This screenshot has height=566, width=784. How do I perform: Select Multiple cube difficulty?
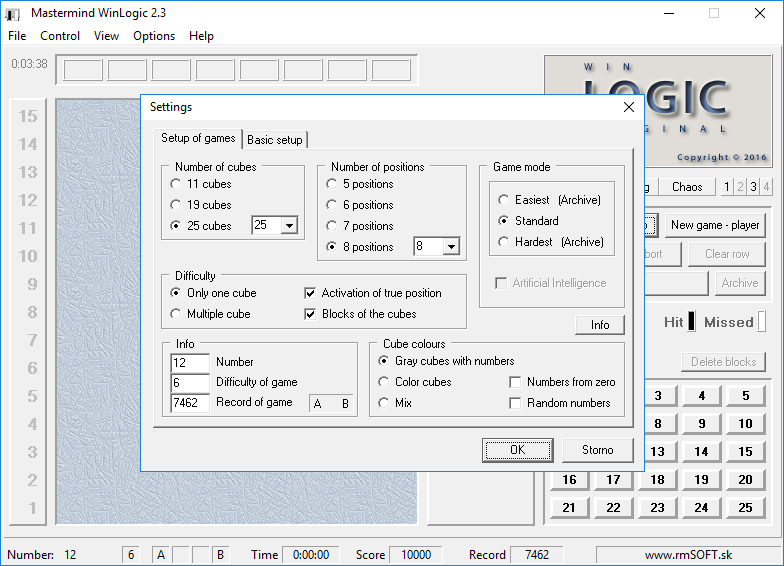[176, 314]
